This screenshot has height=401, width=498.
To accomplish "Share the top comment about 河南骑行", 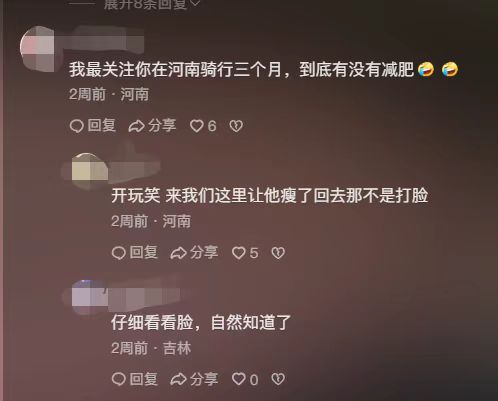I will (x=152, y=126).
